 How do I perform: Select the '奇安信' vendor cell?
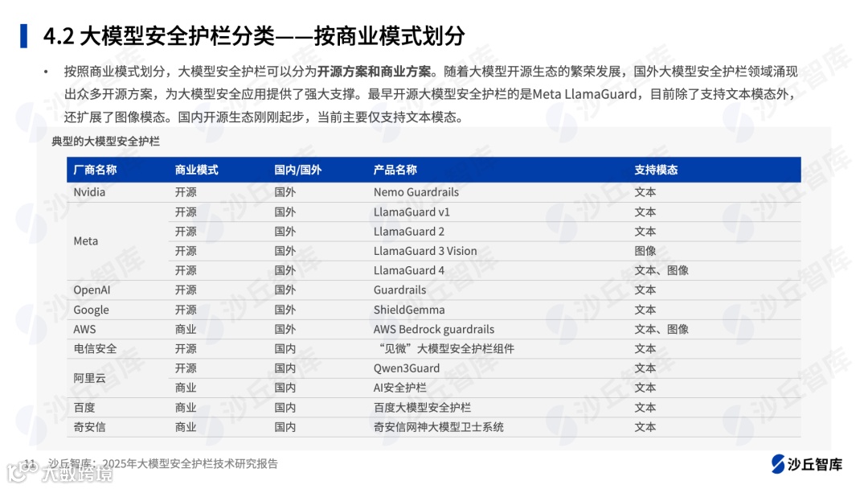pos(90,427)
